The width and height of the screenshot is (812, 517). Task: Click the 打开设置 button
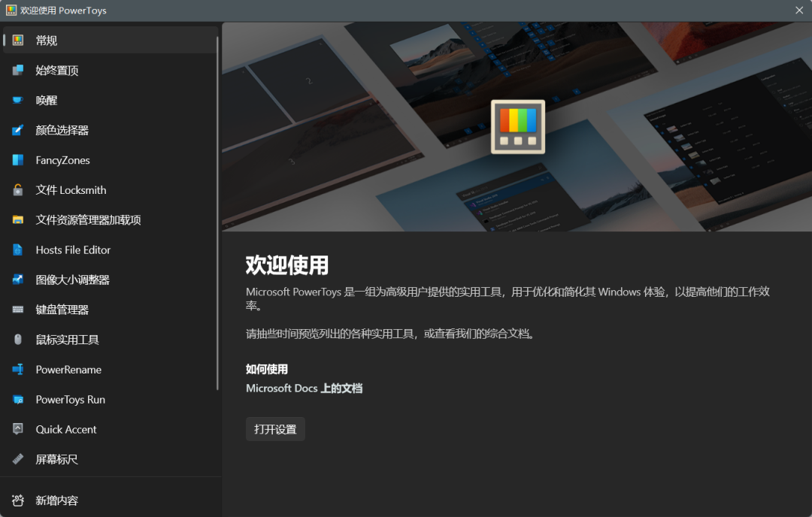[x=275, y=429]
